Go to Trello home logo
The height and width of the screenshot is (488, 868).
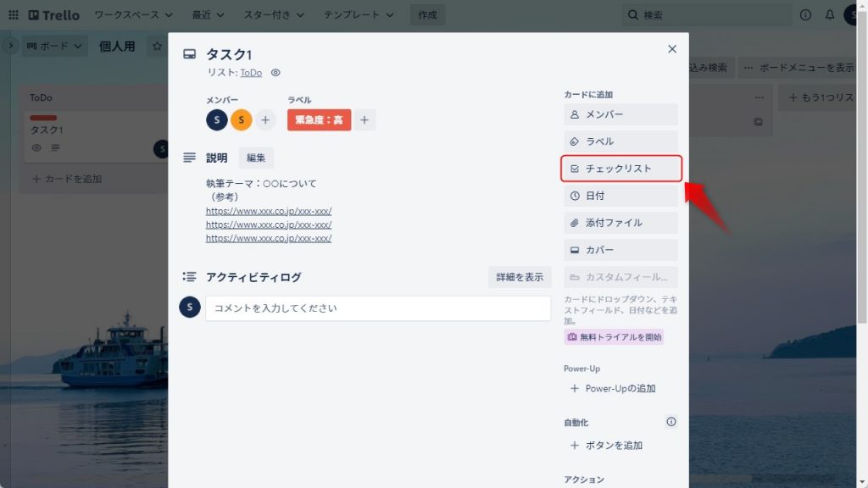(53, 15)
